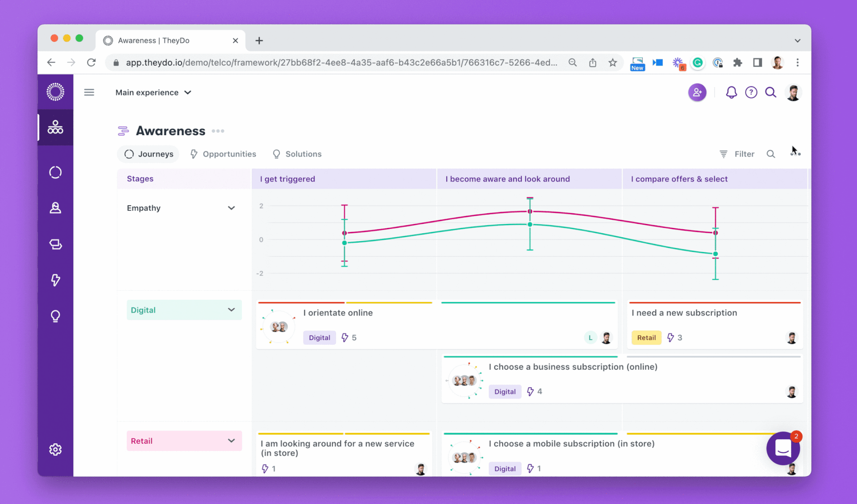
Task: Open the journey framework icon in sidebar
Action: click(55, 128)
